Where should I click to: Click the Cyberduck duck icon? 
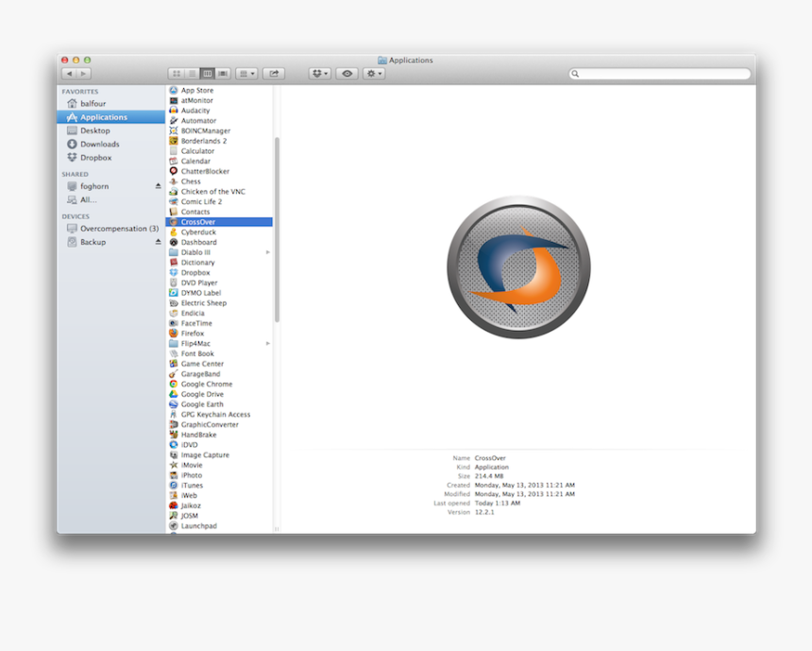click(x=174, y=232)
